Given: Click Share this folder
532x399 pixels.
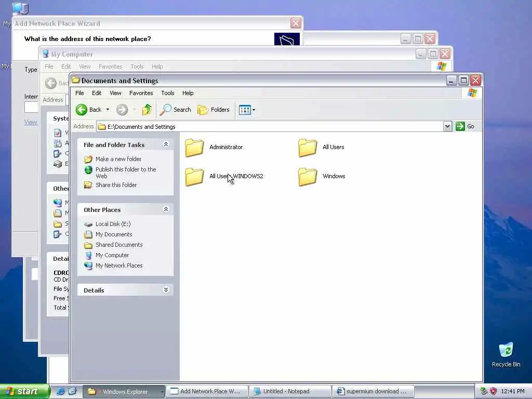Looking at the screenshot, I should [116, 185].
